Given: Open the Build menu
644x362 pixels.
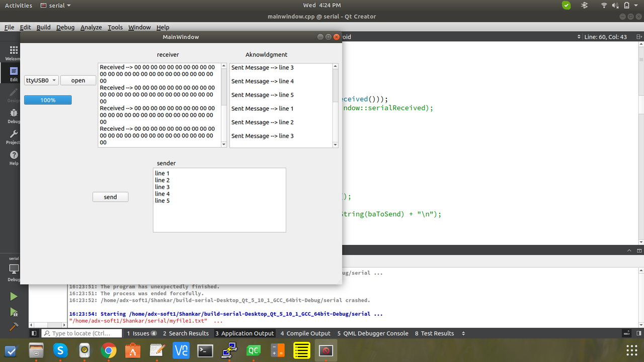Looking at the screenshot, I should click(x=43, y=27).
